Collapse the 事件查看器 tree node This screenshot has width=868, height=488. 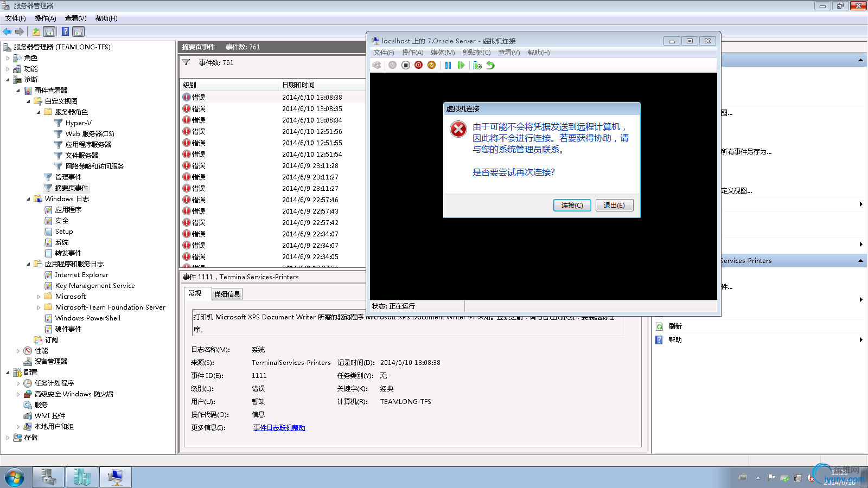(x=18, y=91)
